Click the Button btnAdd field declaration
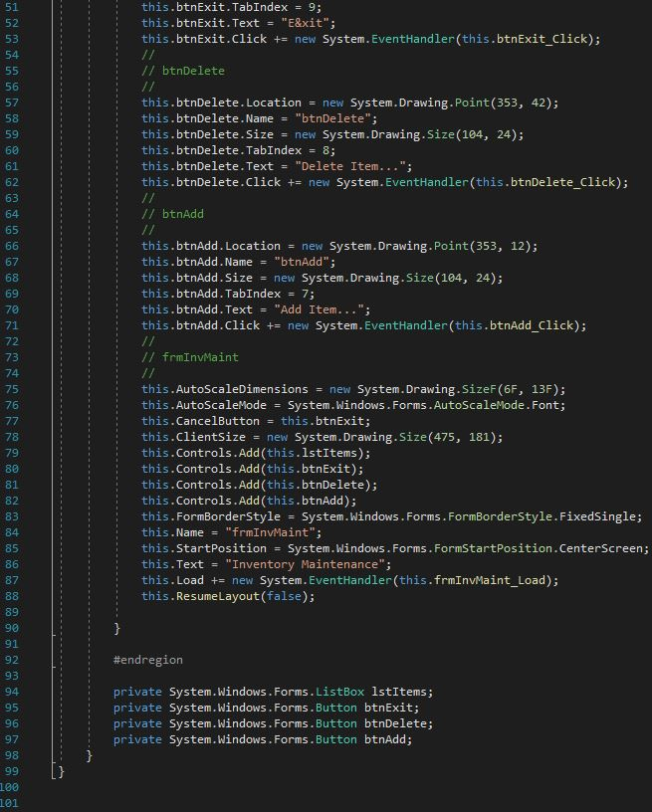The image size is (652, 812). (263, 740)
